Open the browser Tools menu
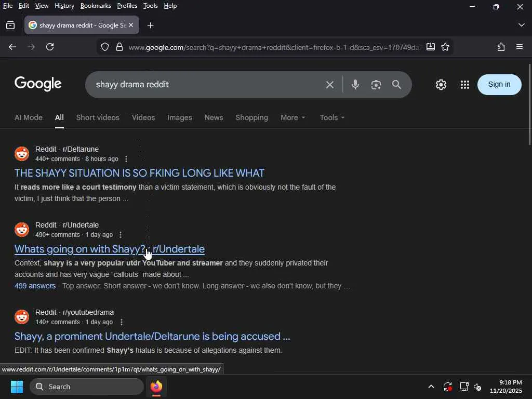This screenshot has height=399, width=532. click(x=150, y=6)
